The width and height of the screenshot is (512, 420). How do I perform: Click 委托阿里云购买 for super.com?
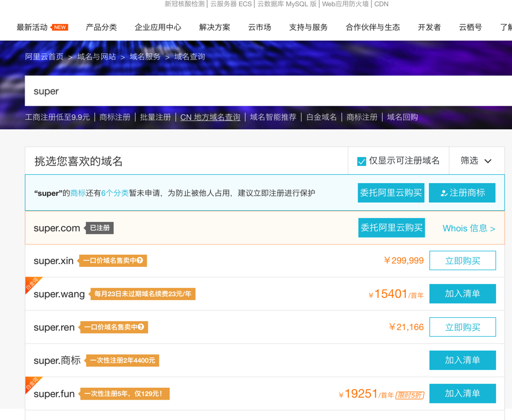point(391,228)
